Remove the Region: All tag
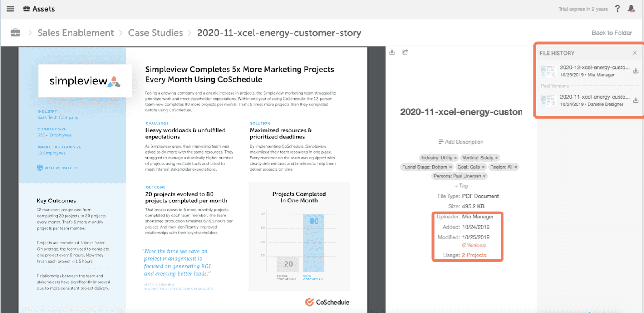Viewport: 644px width, 313px height. 516,167
